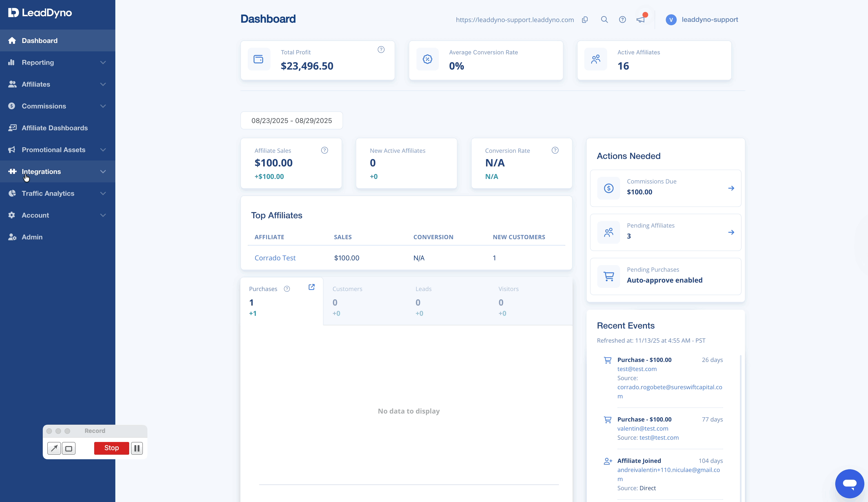Click Pending Purchases cart icon

click(x=609, y=276)
